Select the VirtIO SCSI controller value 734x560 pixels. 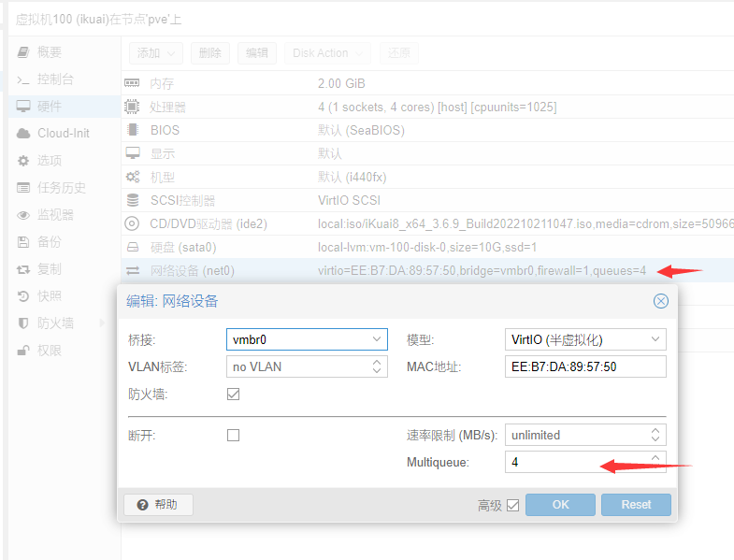[x=349, y=200]
